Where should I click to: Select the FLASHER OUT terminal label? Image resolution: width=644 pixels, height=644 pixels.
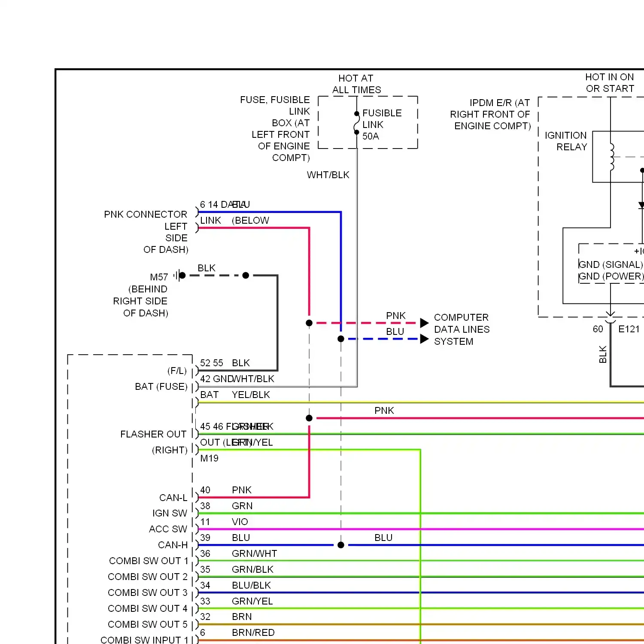pyautogui.click(x=153, y=434)
